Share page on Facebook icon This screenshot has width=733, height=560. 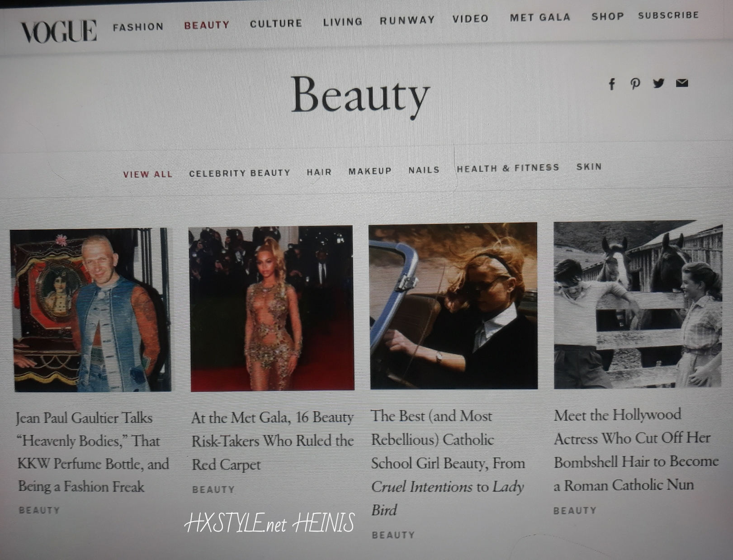pyautogui.click(x=612, y=84)
